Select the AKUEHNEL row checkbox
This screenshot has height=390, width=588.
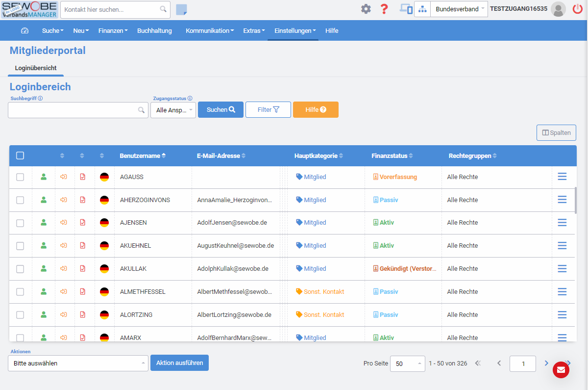click(x=20, y=246)
